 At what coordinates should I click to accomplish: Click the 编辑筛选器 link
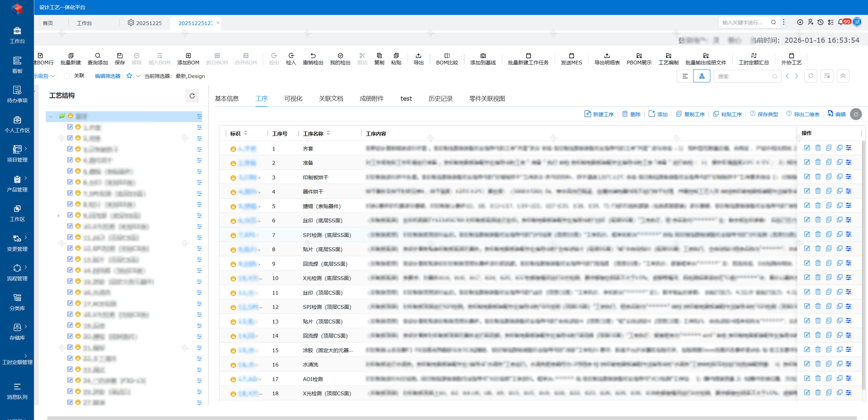[x=107, y=76]
